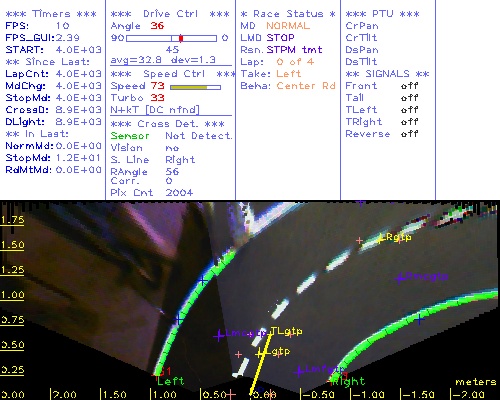
Task: Select the Race Status panel header
Action: pos(288,14)
